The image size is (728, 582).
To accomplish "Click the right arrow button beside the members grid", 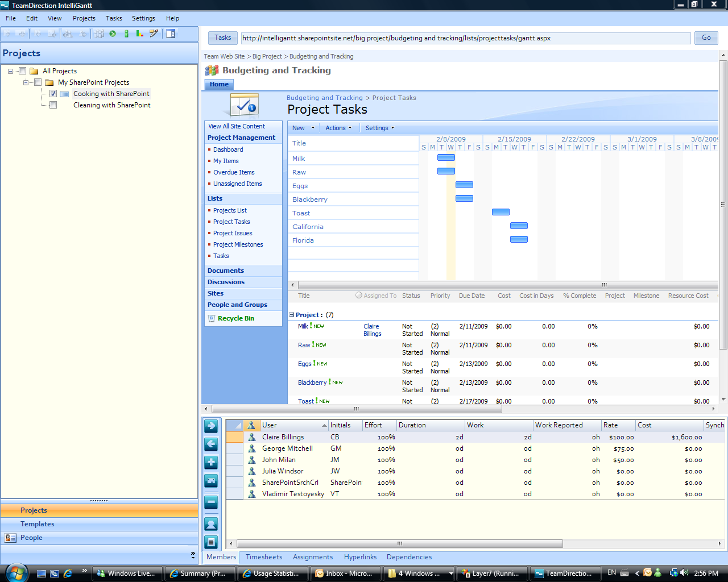I will (211, 426).
